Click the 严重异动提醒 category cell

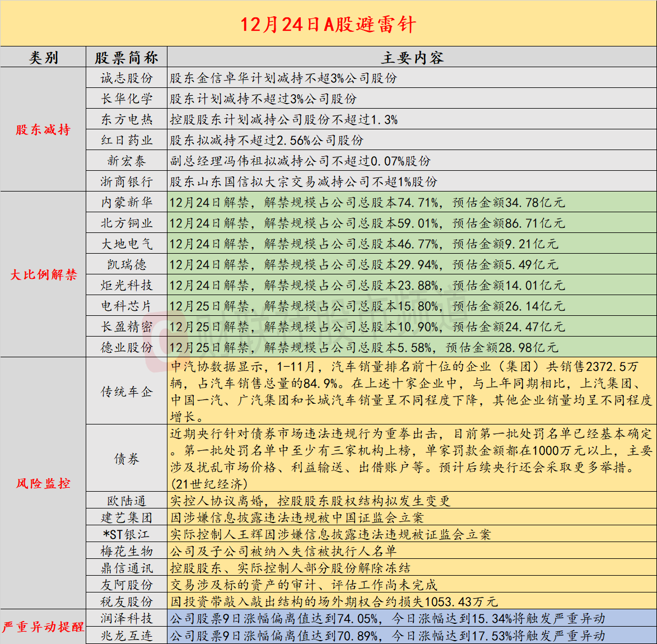43,627
